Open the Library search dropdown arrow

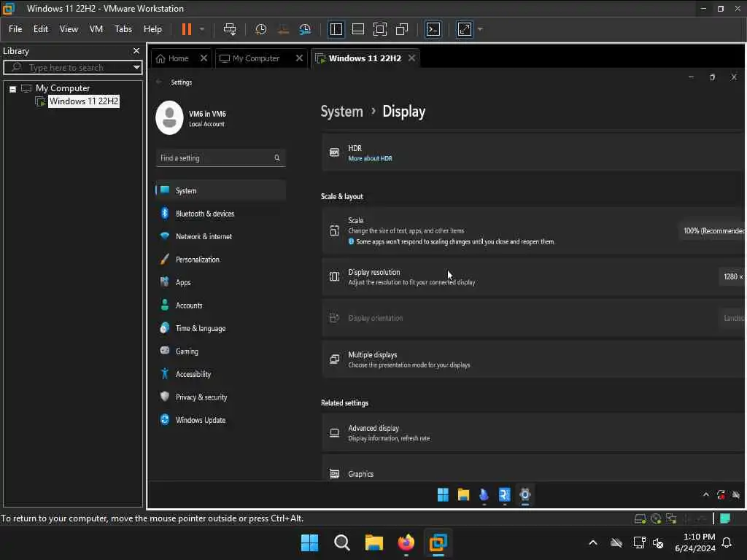(x=136, y=67)
